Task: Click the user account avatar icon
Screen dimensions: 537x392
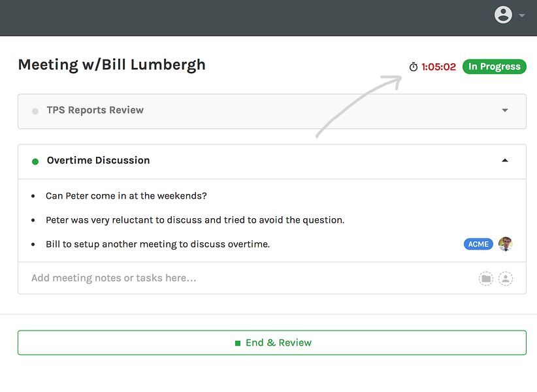Action: click(503, 15)
